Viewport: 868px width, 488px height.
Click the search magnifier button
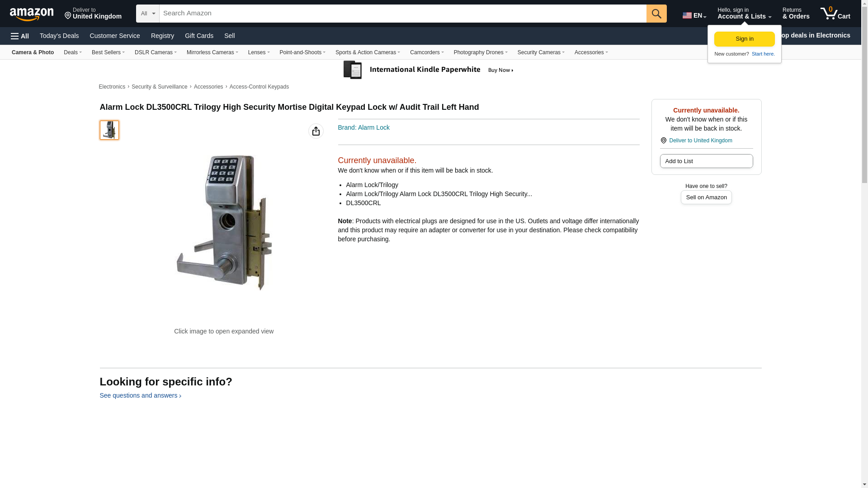pos(656,14)
